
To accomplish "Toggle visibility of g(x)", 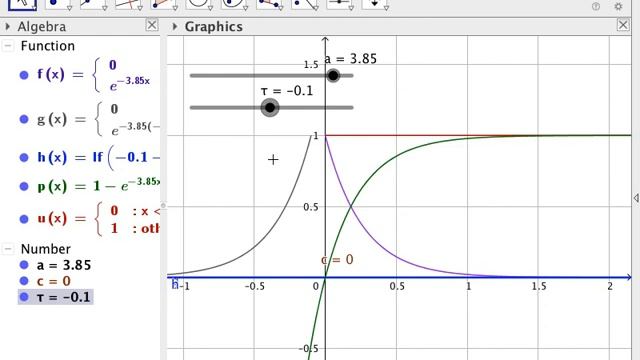I will point(24,119).
